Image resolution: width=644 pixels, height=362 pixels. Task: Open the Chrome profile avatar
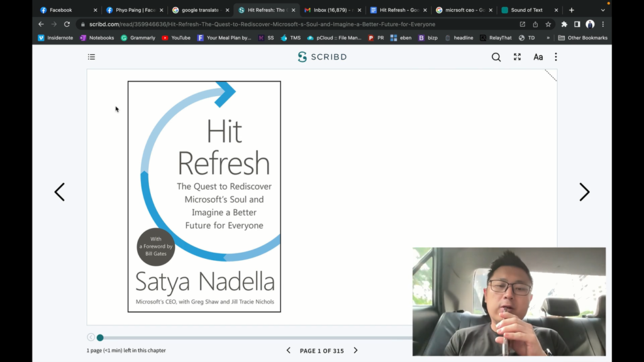click(590, 25)
